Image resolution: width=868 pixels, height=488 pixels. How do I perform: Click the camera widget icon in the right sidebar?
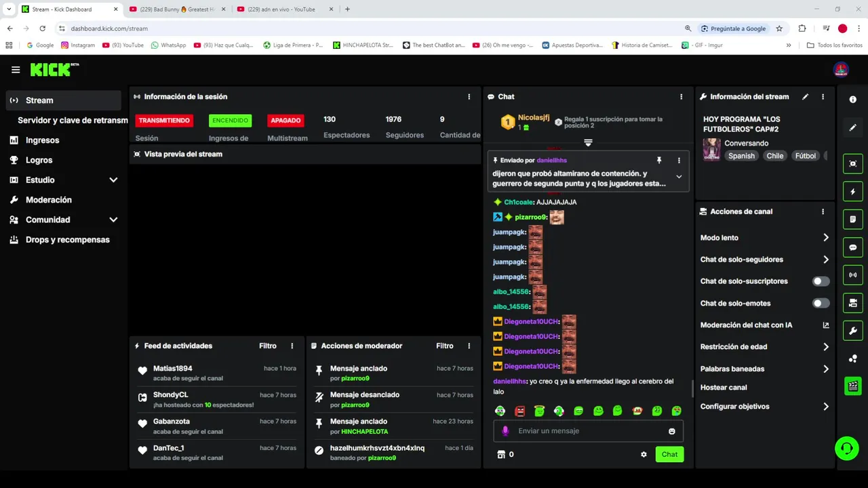tap(853, 303)
